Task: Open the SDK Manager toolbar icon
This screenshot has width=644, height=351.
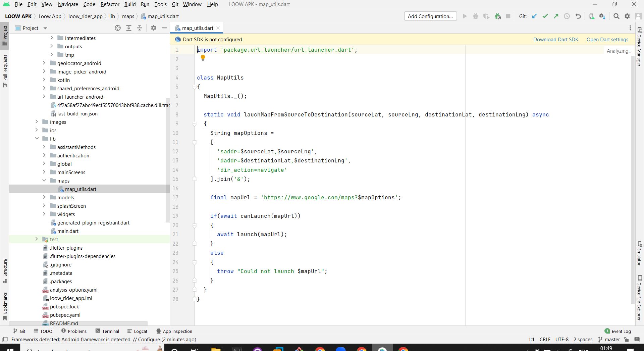Action: (602, 16)
